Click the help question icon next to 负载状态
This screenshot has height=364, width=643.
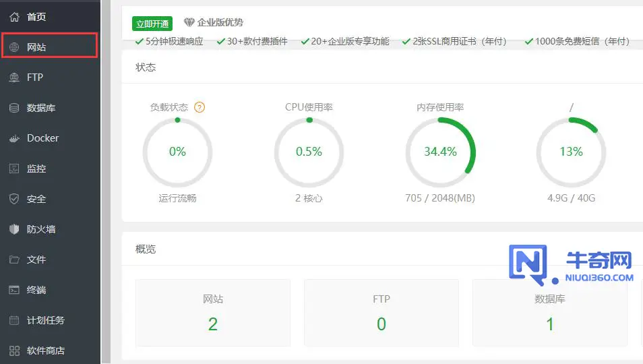[x=200, y=107]
